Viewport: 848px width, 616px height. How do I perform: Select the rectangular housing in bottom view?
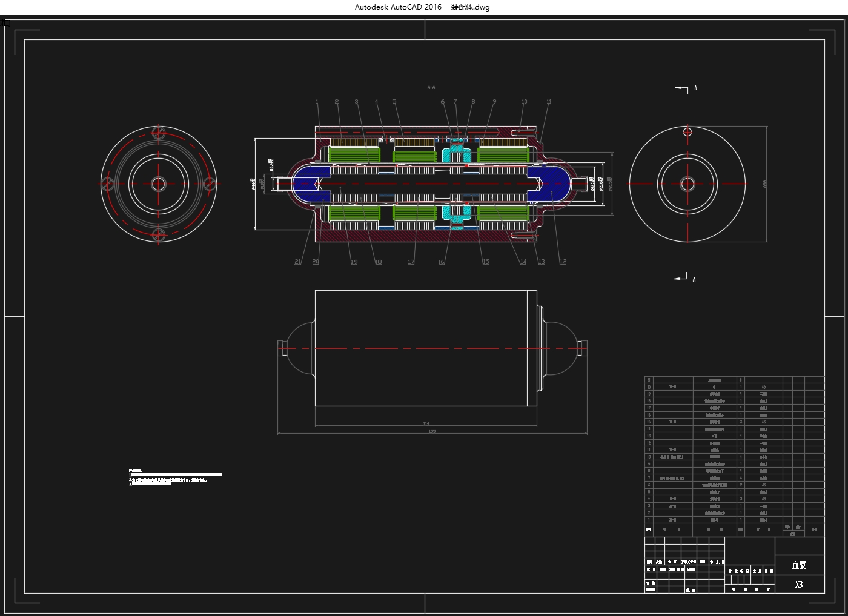(x=426, y=348)
